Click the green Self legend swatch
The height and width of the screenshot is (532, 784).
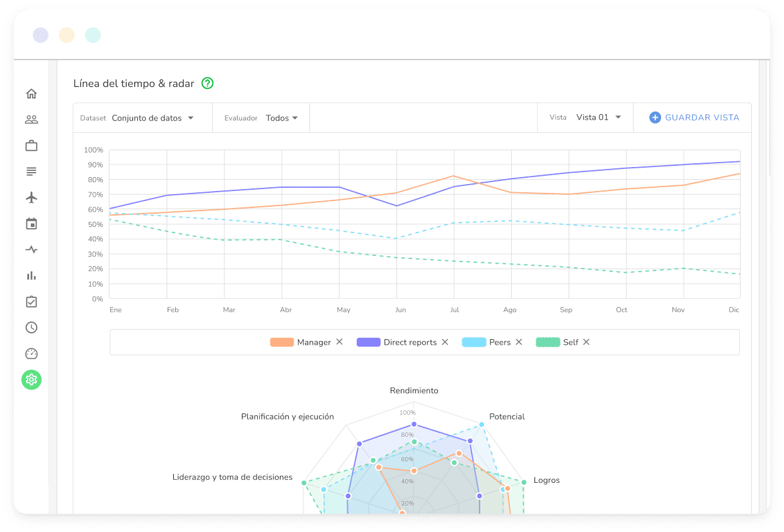[x=548, y=342]
